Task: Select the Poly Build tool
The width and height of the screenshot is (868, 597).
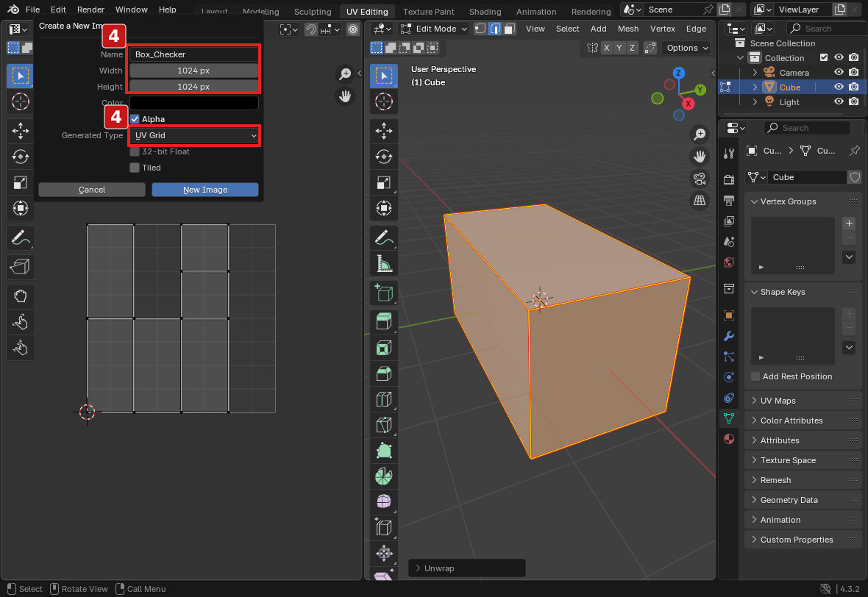Action: tap(384, 451)
